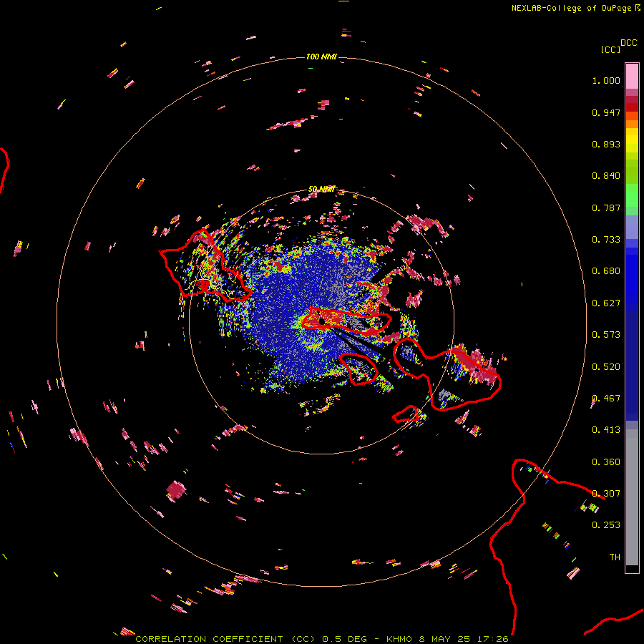The width and height of the screenshot is (644, 644).
Task: Click the 0.840 color scale value
Action: (x=606, y=176)
